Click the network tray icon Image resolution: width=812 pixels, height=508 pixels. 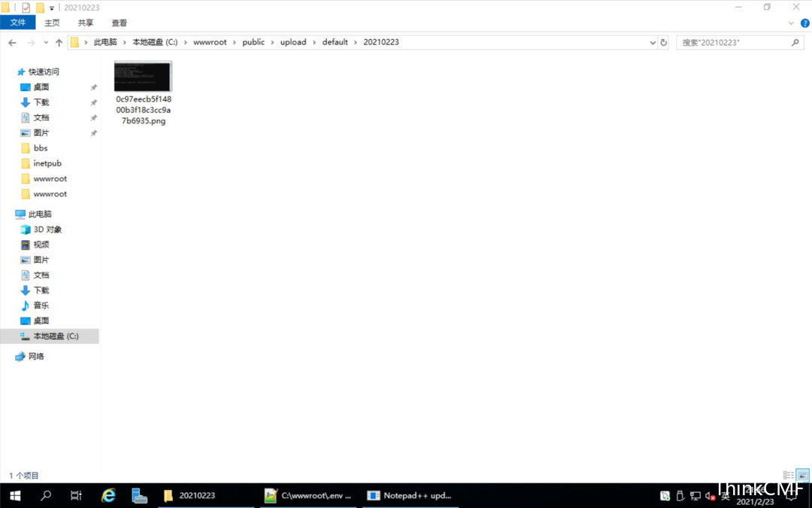point(695,496)
